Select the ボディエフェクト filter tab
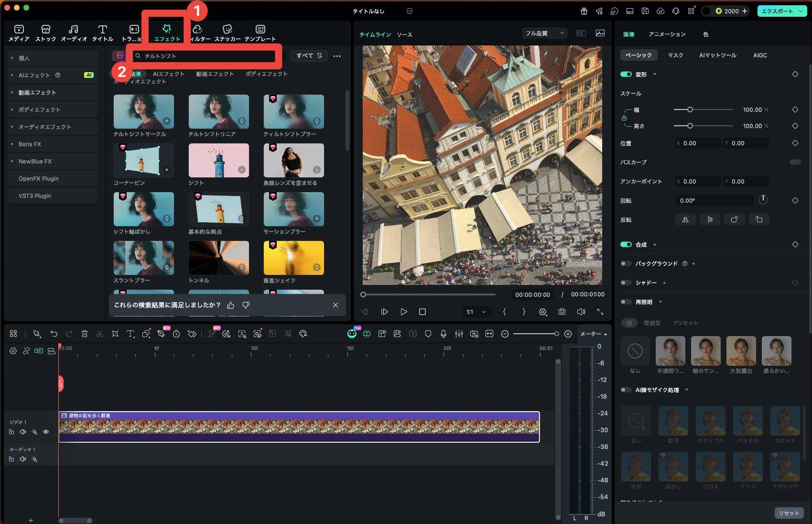 [266, 74]
